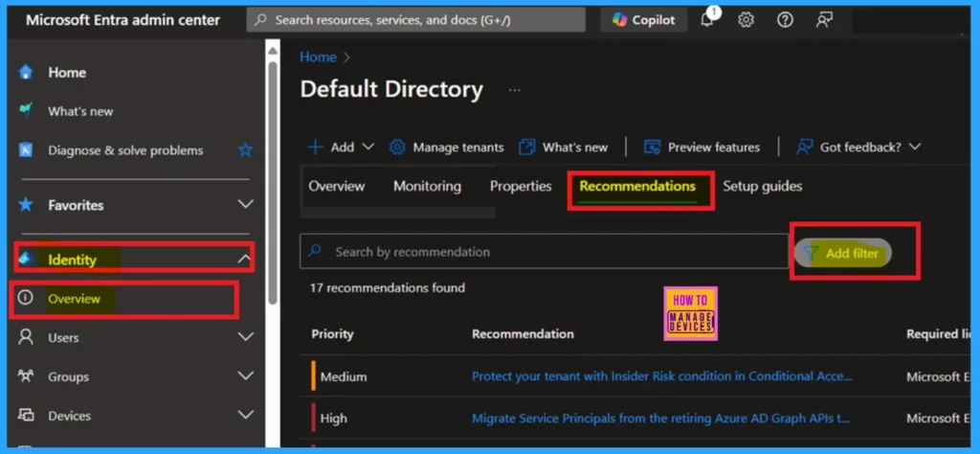Open the Settings gear icon
This screenshot has height=454, width=980.
[x=746, y=20]
